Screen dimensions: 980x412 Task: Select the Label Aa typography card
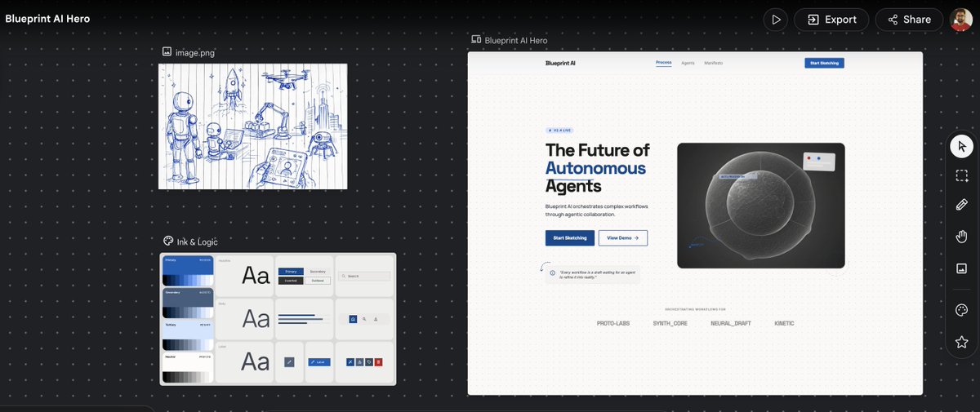tap(244, 361)
